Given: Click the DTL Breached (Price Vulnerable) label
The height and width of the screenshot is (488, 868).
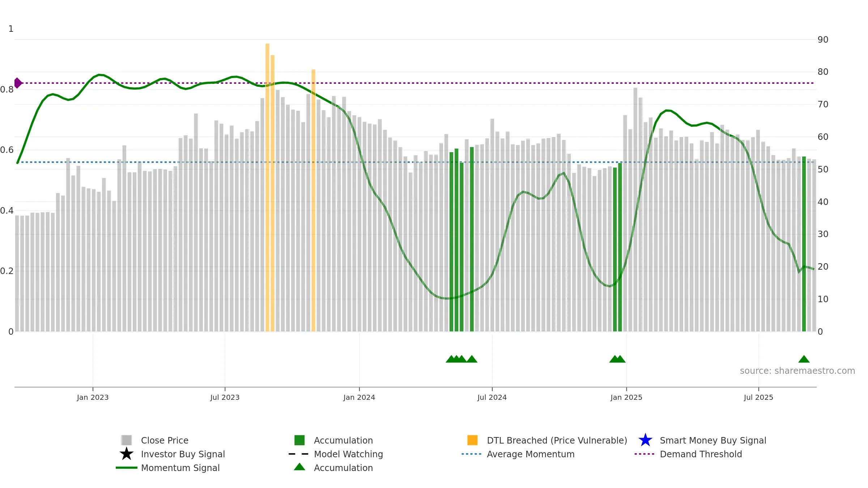Looking at the screenshot, I should pyautogui.click(x=557, y=440).
